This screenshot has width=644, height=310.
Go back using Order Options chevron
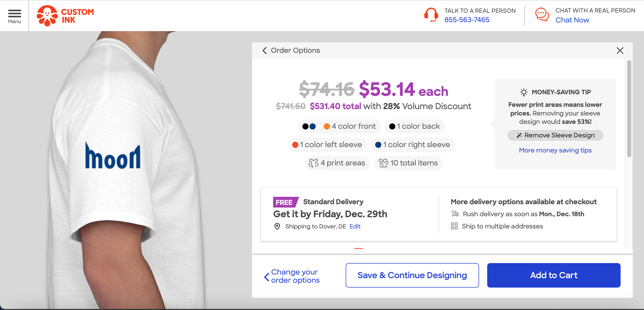click(265, 50)
